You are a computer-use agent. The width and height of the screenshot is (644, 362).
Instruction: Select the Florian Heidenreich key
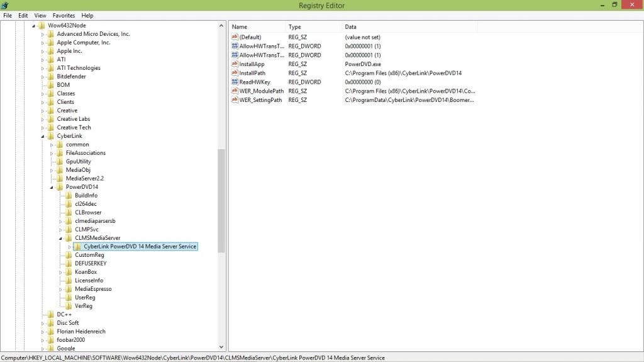point(81,332)
